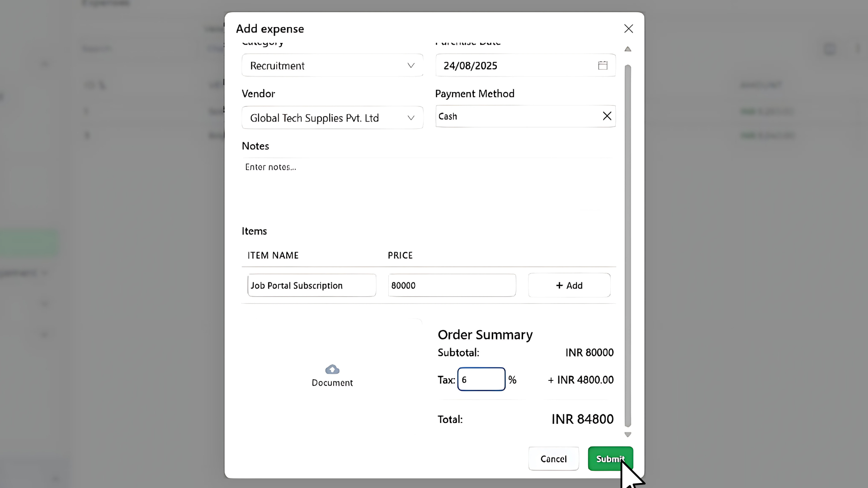Click the dialog vertical scrollbar thumb
Image resolution: width=868 pixels, height=488 pixels.
point(627,246)
